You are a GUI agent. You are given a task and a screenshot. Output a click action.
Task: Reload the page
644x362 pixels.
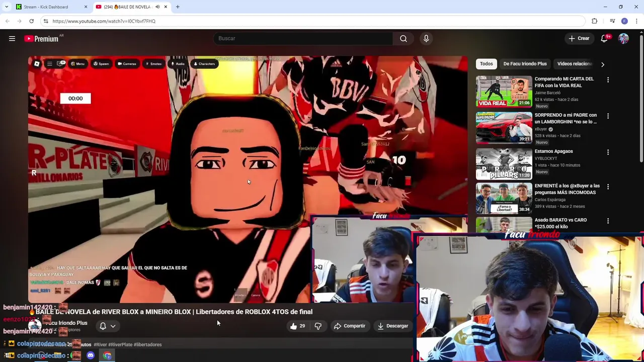[x=31, y=21]
